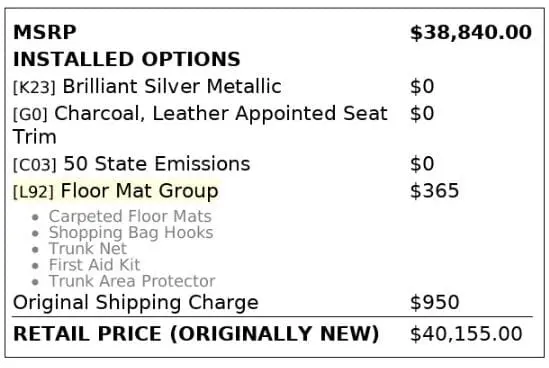549x368 pixels.
Task: Select the MSRP price $38,840.00
Action: pos(471,33)
